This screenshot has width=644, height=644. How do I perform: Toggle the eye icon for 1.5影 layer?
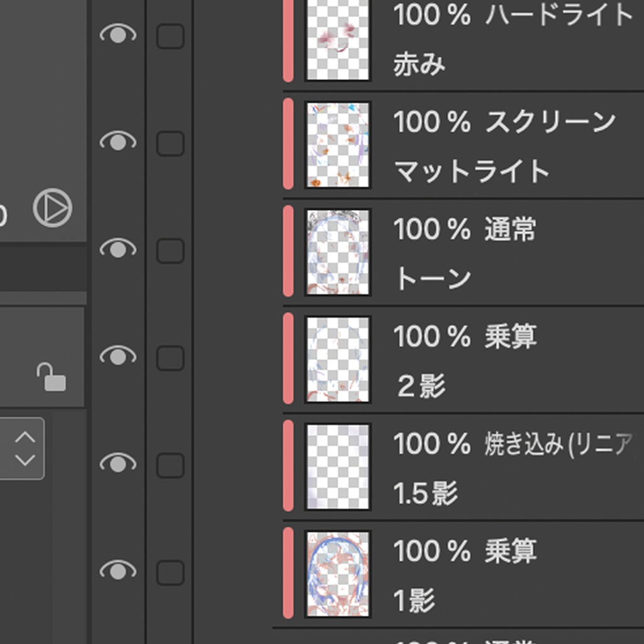(118, 465)
